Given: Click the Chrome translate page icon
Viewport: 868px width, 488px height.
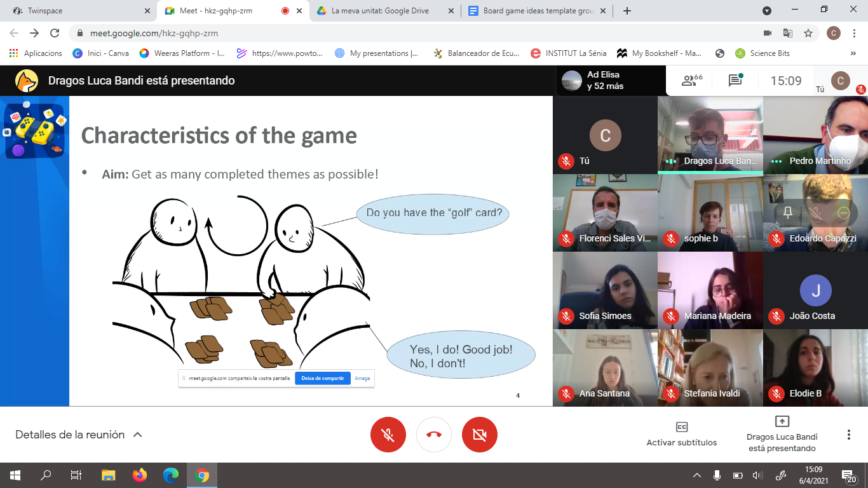Looking at the screenshot, I should [x=788, y=33].
